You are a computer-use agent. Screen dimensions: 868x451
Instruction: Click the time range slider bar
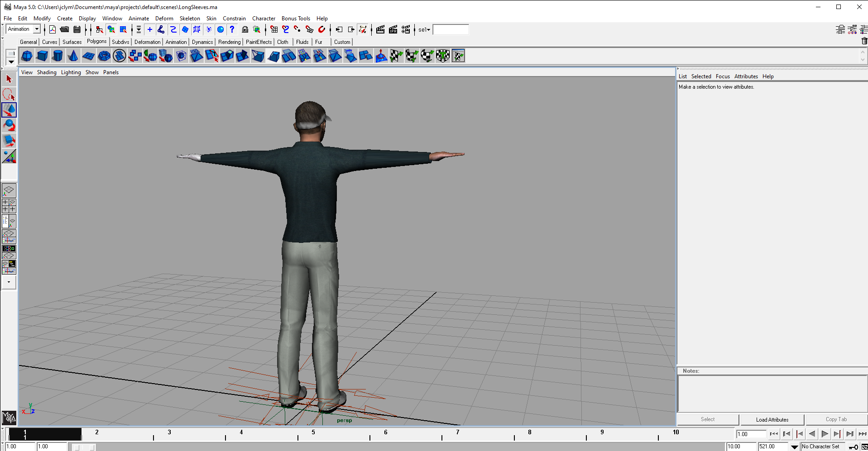(85, 447)
